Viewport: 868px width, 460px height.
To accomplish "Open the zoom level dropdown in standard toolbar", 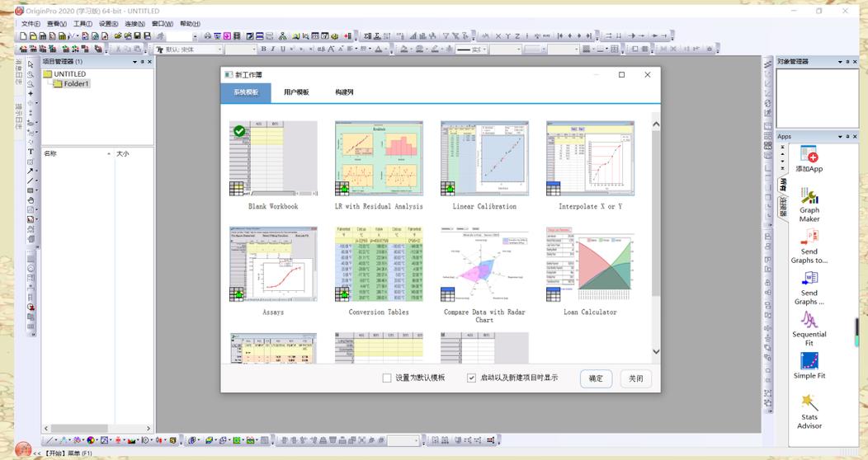I will [x=195, y=36].
